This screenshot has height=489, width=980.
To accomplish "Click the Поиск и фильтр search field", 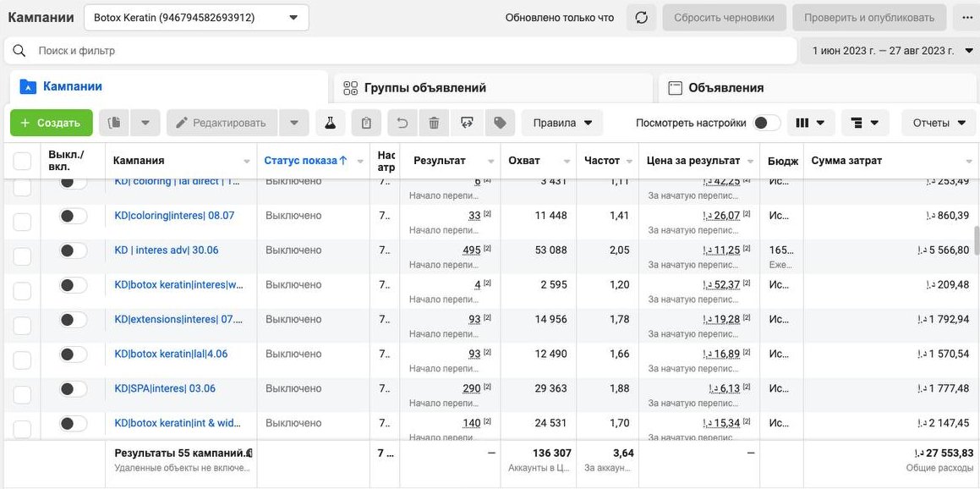I will point(400,51).
